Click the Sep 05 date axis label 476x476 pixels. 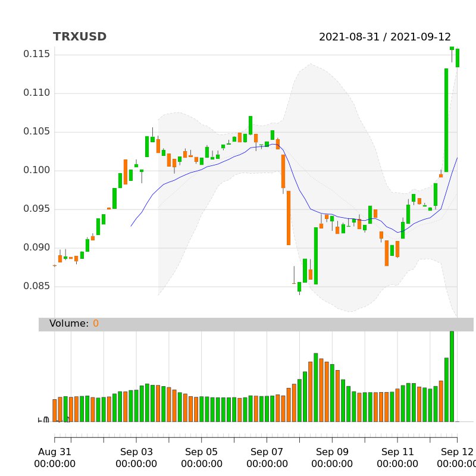pos(202,458)
